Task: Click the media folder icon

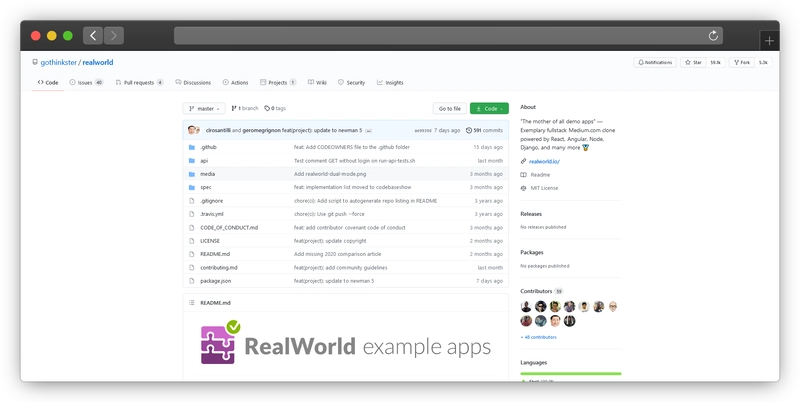Action: point(192,174)
